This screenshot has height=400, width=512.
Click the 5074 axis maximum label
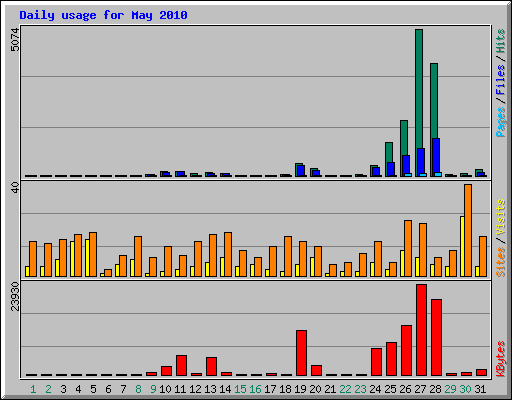pos(15,40)
